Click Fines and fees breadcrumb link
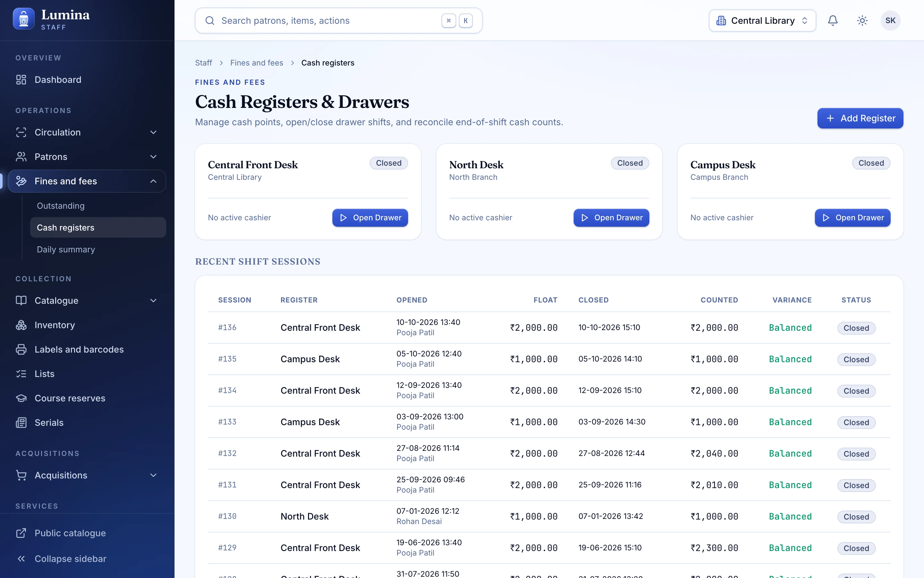The image size is (924, 578). coord(257,63)
